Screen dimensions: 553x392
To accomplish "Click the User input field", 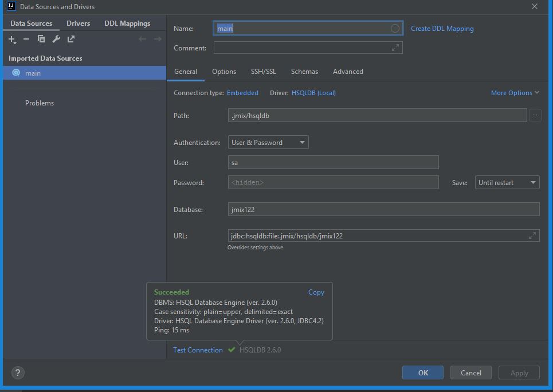I will [x=334, y=162].
